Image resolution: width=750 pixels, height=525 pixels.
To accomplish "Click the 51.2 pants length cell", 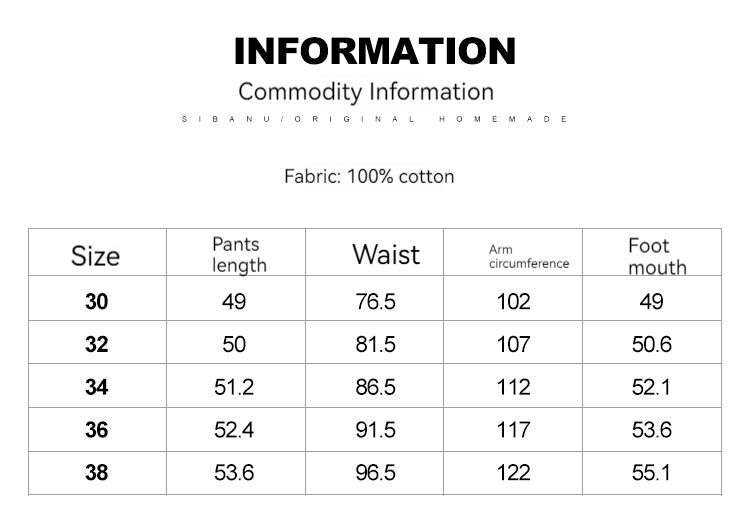I will coord(234,388).
